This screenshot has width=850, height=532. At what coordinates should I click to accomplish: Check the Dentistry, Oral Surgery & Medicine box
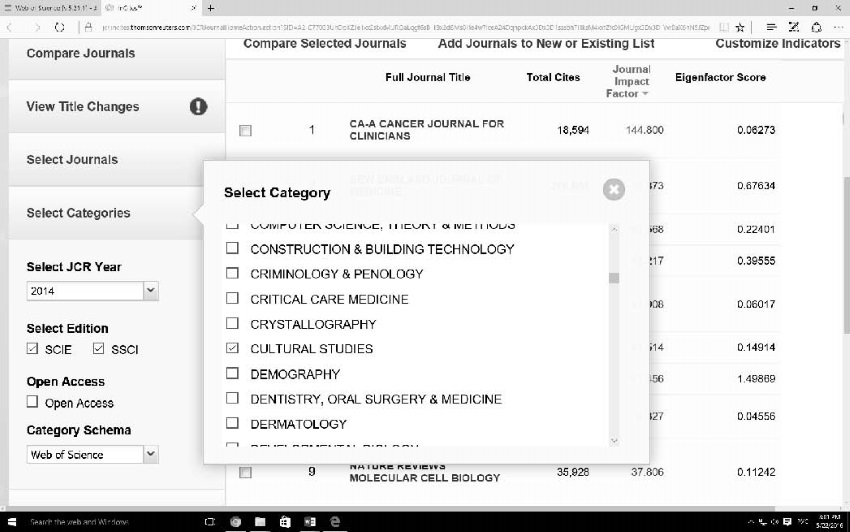tap(232, 398)
